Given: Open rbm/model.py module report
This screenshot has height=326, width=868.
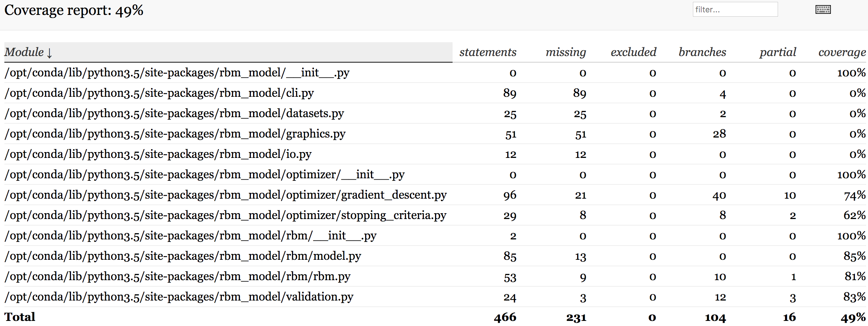Looking at the screenshot, I should point(183,256).
